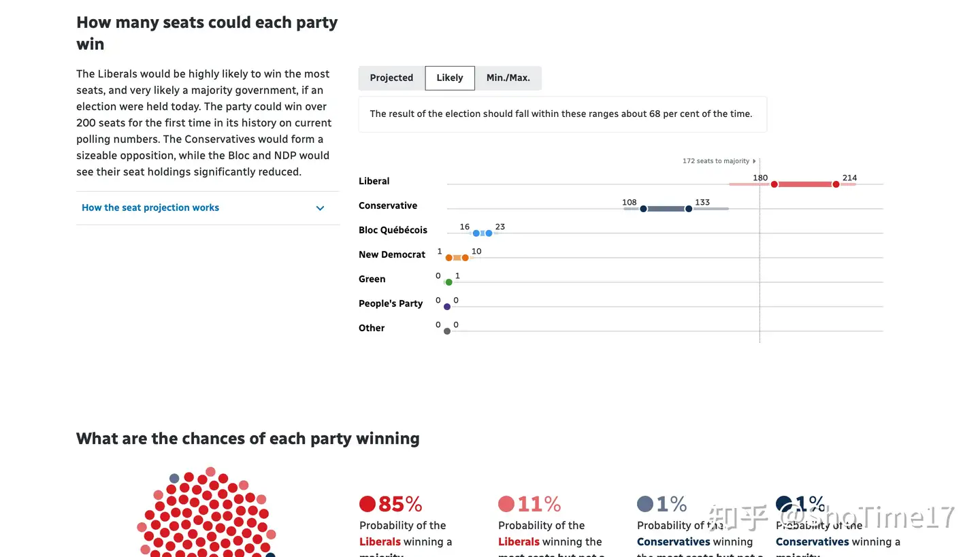
Task: Click the How the seat projection works link
Action: click(150, 208)
